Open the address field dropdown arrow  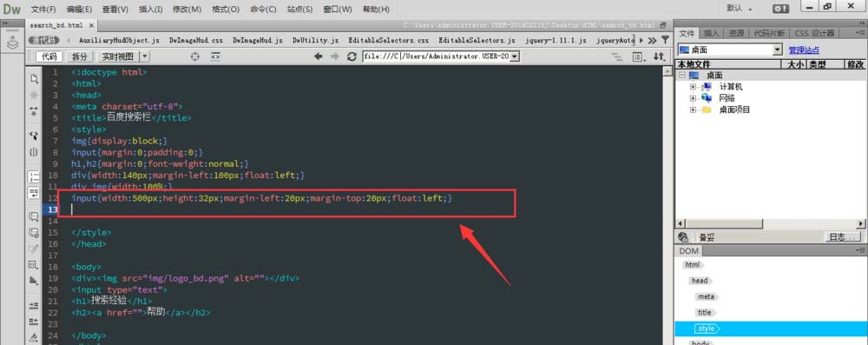pyautogui.click(x=515, y=56)
